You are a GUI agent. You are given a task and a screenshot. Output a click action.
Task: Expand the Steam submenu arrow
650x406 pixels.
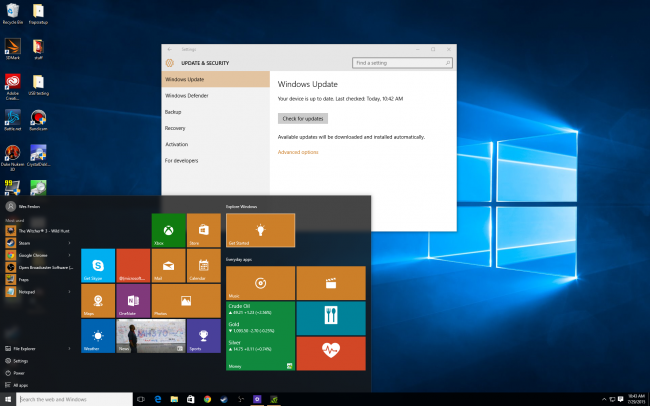click(x=69, y=242)
